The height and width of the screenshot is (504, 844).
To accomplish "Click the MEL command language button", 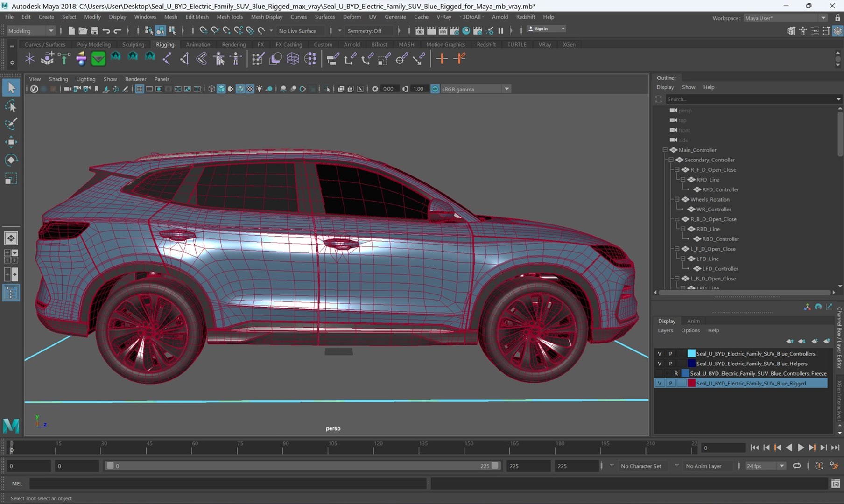I will point(17,483).
